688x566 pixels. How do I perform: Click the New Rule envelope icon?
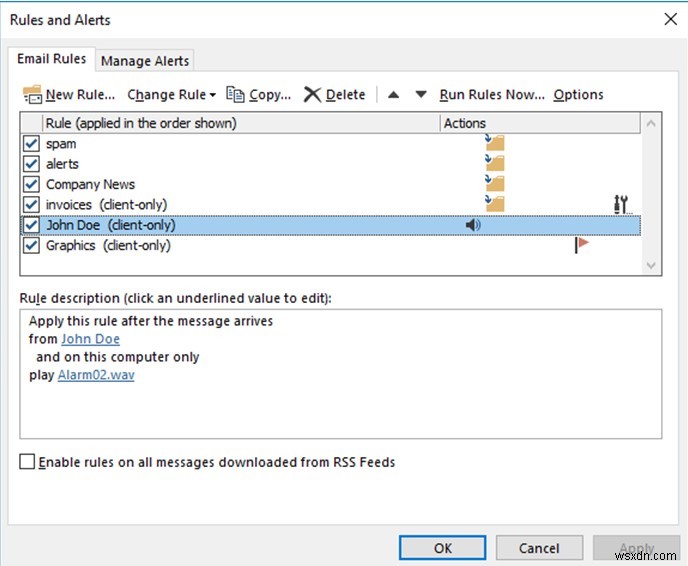[x=32, y=94]
